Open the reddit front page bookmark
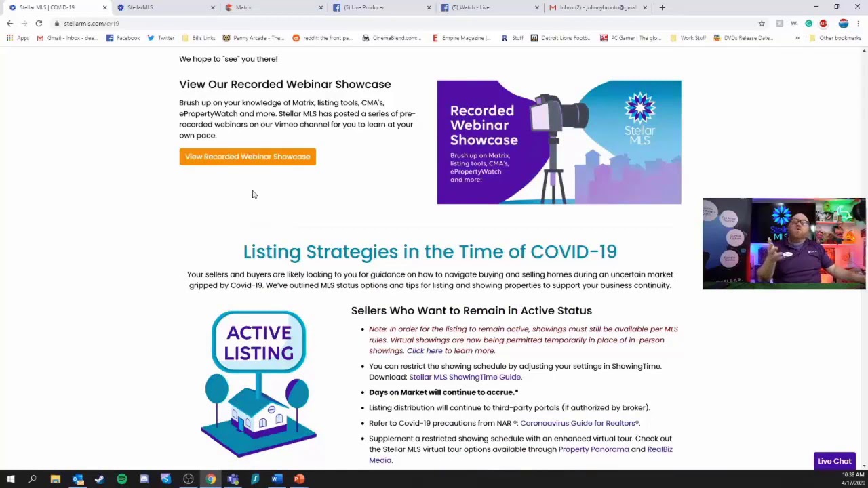 pos(322,38)
